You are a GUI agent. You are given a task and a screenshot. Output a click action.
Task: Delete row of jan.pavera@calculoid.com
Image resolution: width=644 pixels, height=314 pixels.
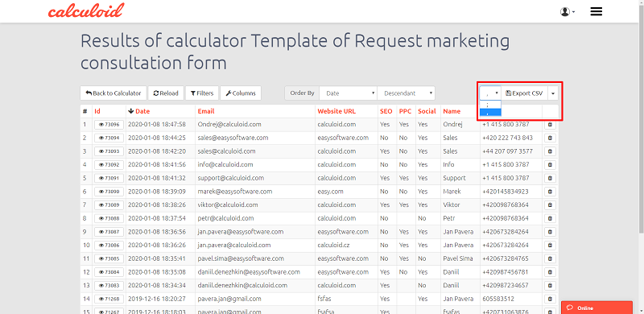tap(550, 246)
